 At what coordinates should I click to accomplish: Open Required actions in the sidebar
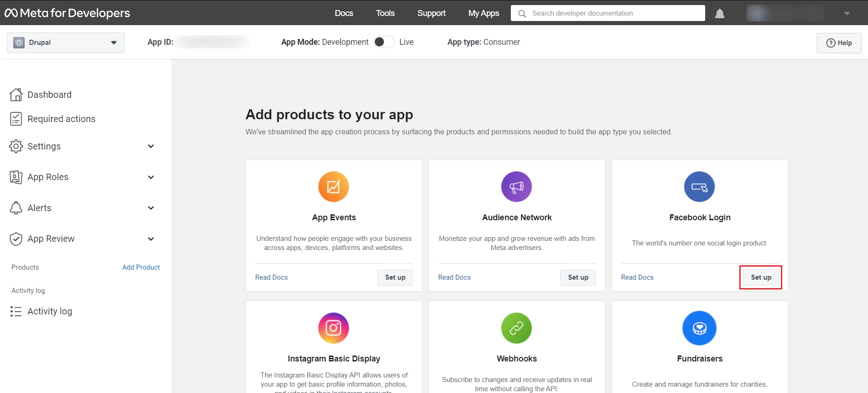click(x=61, y=119)
